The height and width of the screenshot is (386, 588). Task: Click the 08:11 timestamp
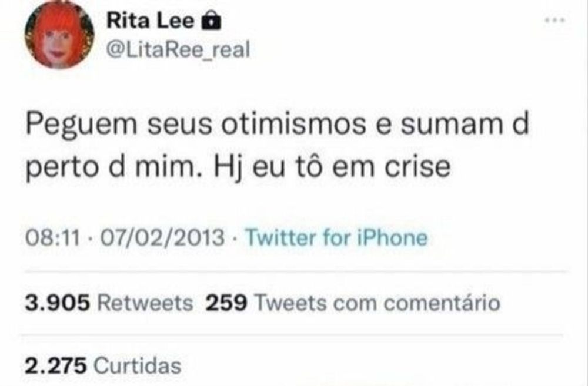(53, 237)
